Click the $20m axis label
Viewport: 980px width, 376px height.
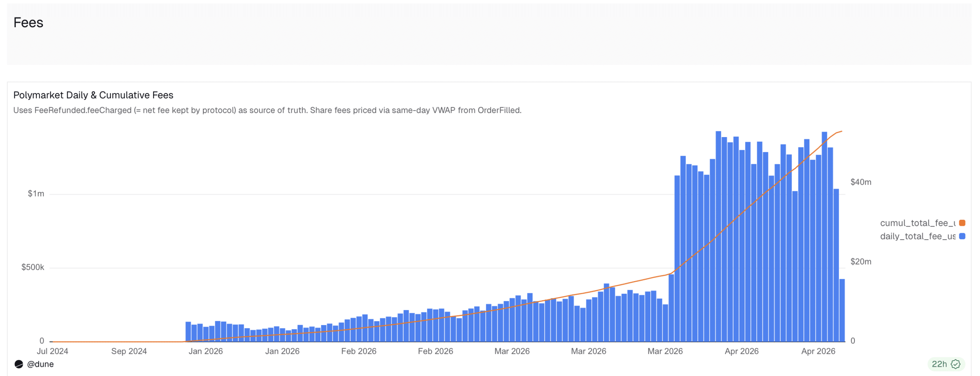point(861,262)
